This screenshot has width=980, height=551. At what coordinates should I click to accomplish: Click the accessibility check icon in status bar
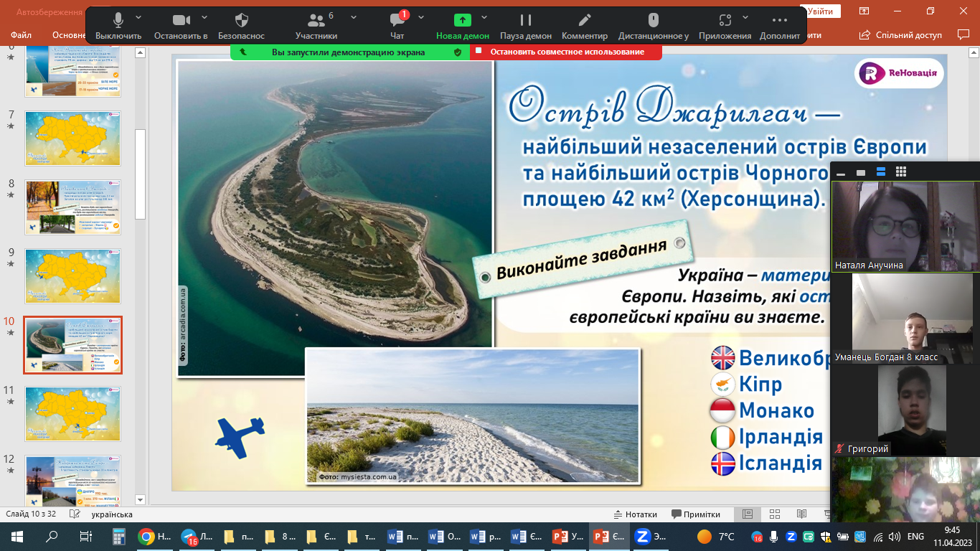(x=74, y=514)
